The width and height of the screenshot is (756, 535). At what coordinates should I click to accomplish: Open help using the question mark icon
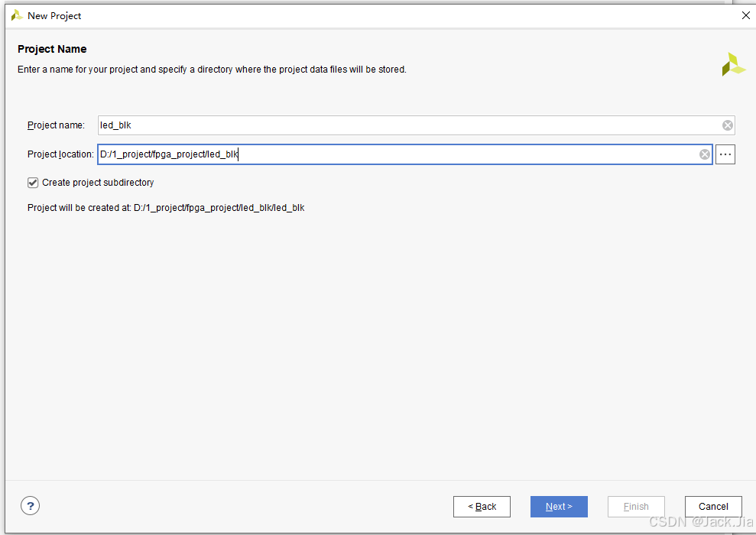pyautogui.click(x=31, y=506)
